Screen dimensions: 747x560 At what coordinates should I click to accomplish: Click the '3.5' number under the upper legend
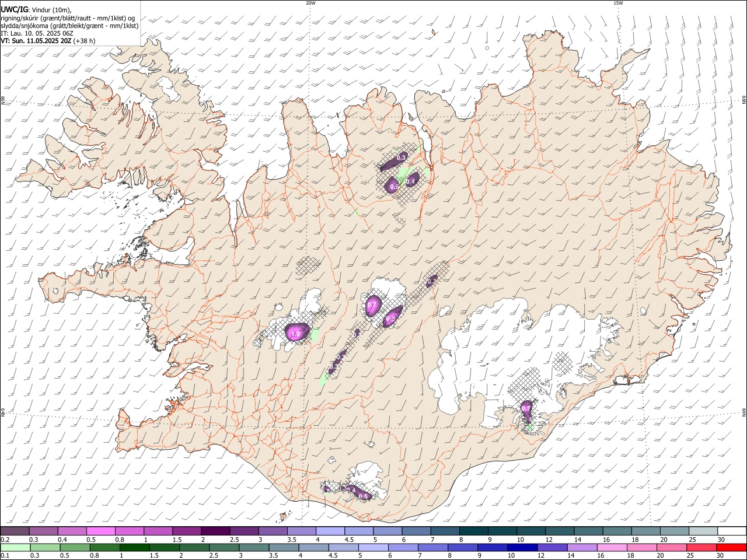point(291,540)
